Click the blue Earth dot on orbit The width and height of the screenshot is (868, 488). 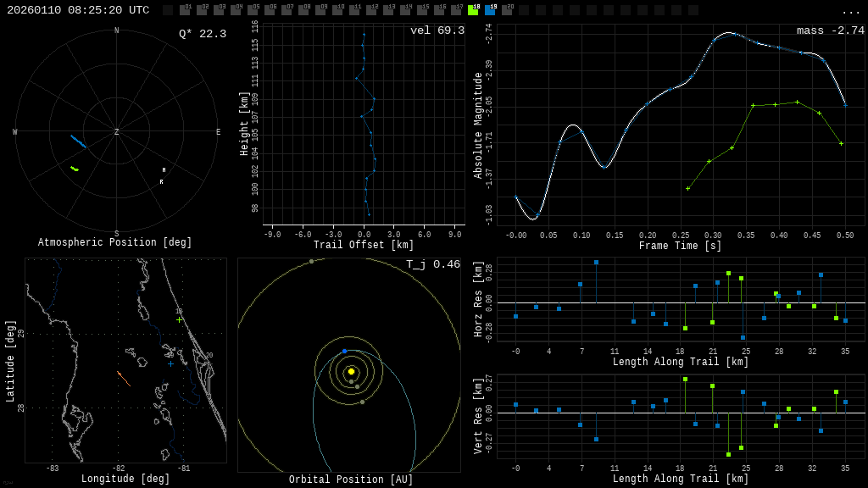[x=344, y=352]
